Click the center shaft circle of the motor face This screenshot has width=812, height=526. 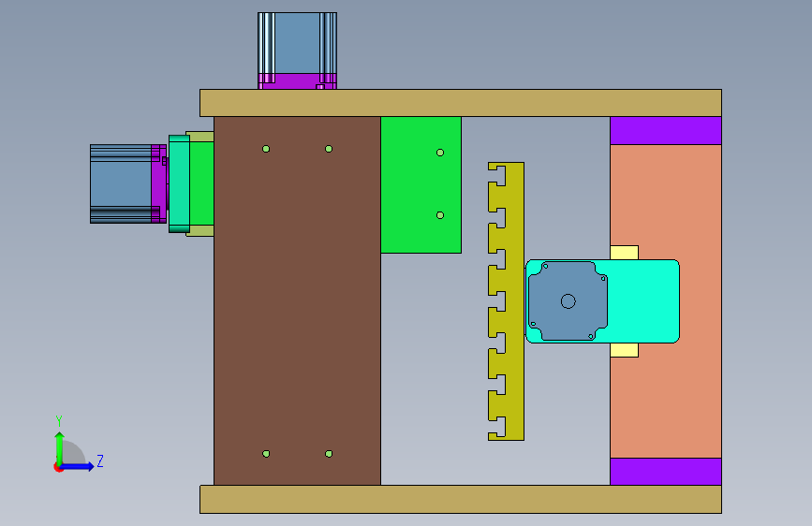568,301
